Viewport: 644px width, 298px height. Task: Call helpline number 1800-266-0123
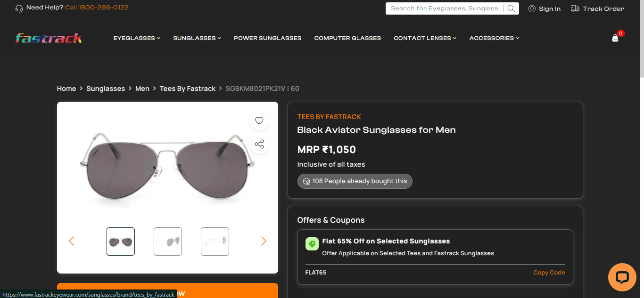click(97, 8)
